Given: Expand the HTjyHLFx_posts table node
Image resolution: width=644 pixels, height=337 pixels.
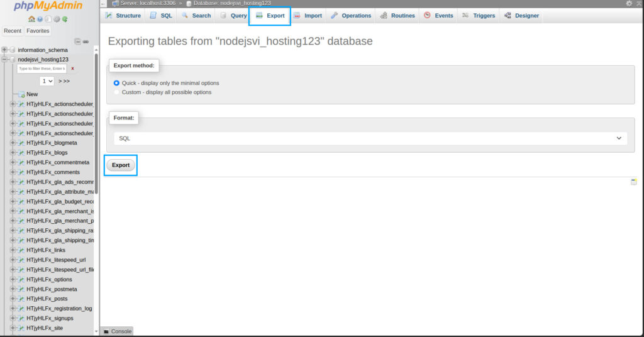Looking at the screenshot, I should [x=13, y=299].
